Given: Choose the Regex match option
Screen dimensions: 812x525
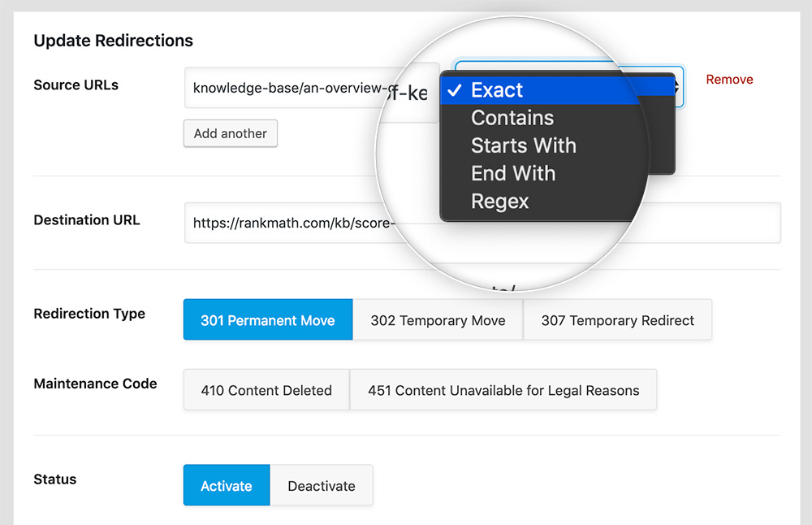Looking at the screenshot, I should [x=499, y=201].
